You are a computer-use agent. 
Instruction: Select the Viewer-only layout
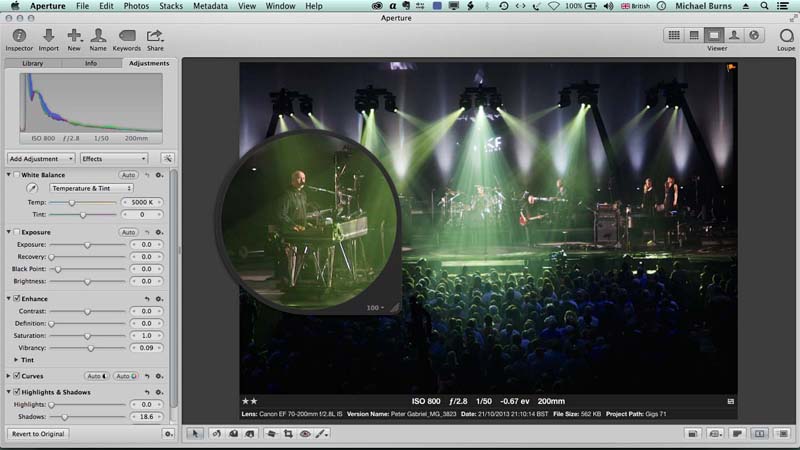click(714, 35)
